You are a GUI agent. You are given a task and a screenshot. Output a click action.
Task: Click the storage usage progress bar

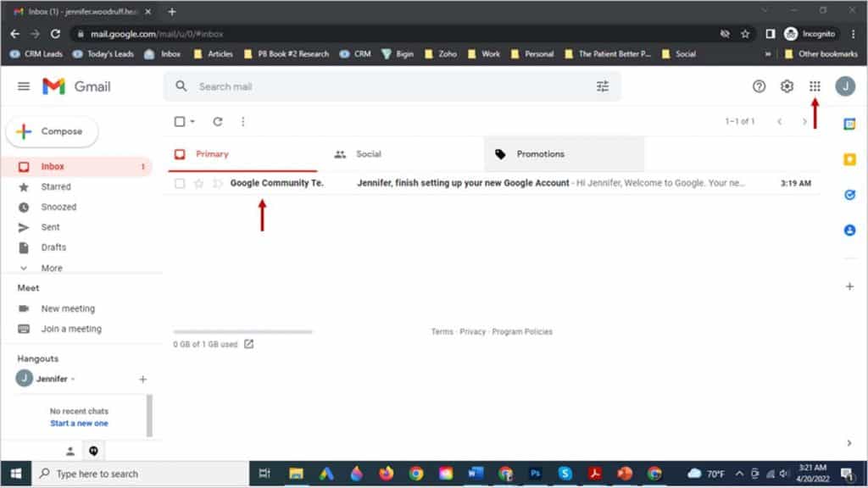pyautogui.click(x=243, y=332)
